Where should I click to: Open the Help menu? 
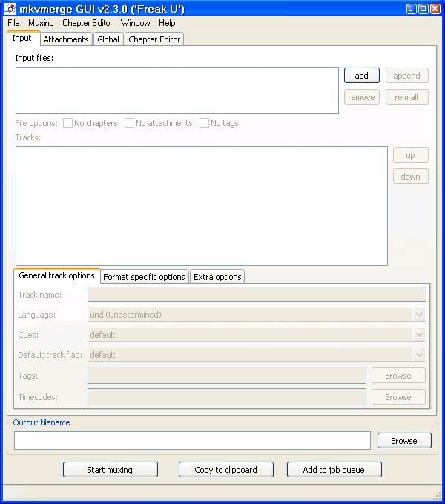[x=167, y=23]
